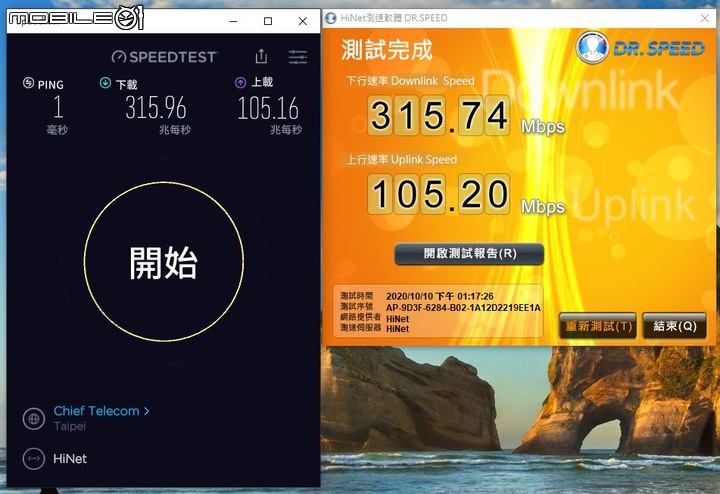Minimize the Speedtest window

click(233, 21)
